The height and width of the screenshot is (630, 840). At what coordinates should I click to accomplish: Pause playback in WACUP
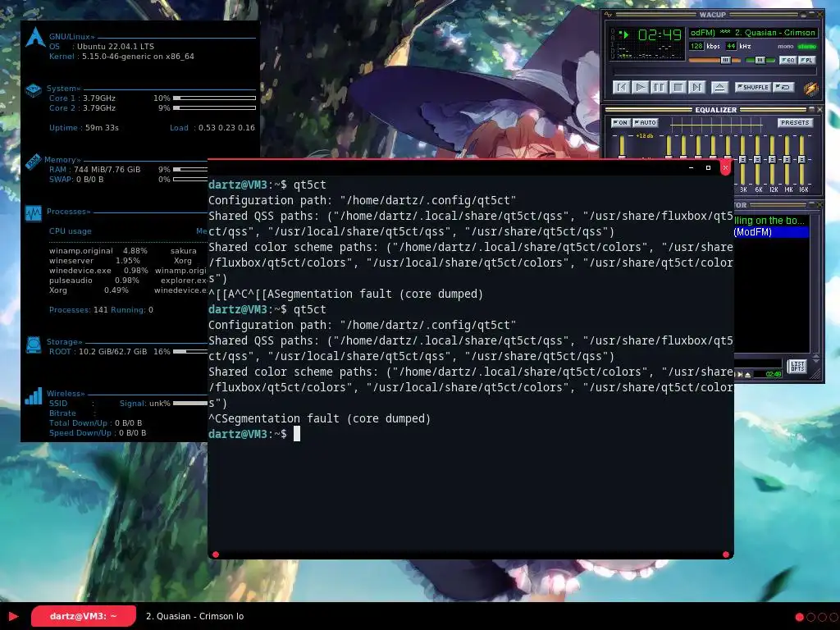[x=660, y=87]
